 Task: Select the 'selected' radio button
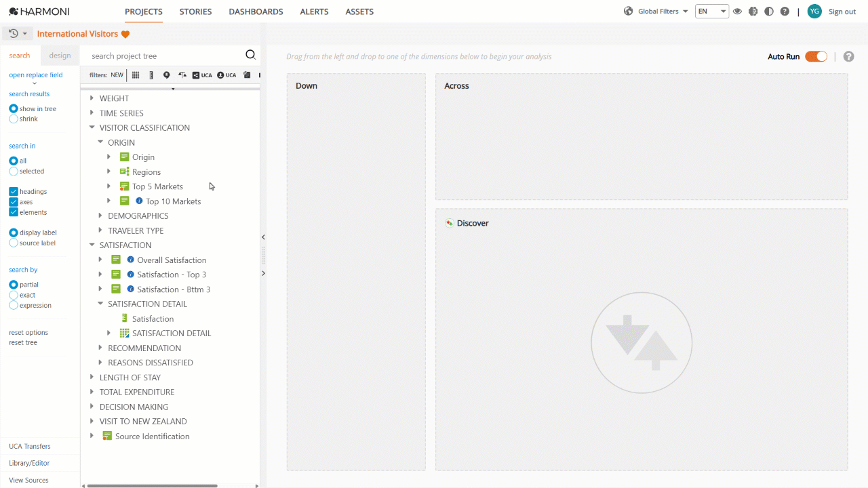tap(14, 171)
